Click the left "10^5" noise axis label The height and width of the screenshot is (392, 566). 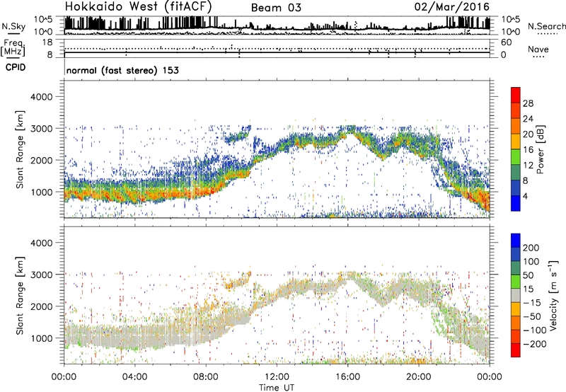43,20
